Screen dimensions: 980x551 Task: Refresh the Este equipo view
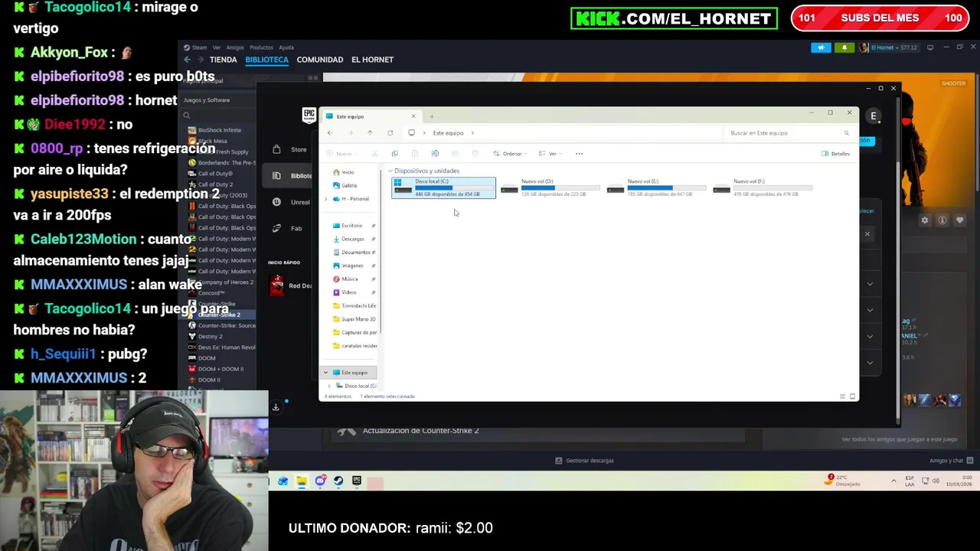coord(390,133)
